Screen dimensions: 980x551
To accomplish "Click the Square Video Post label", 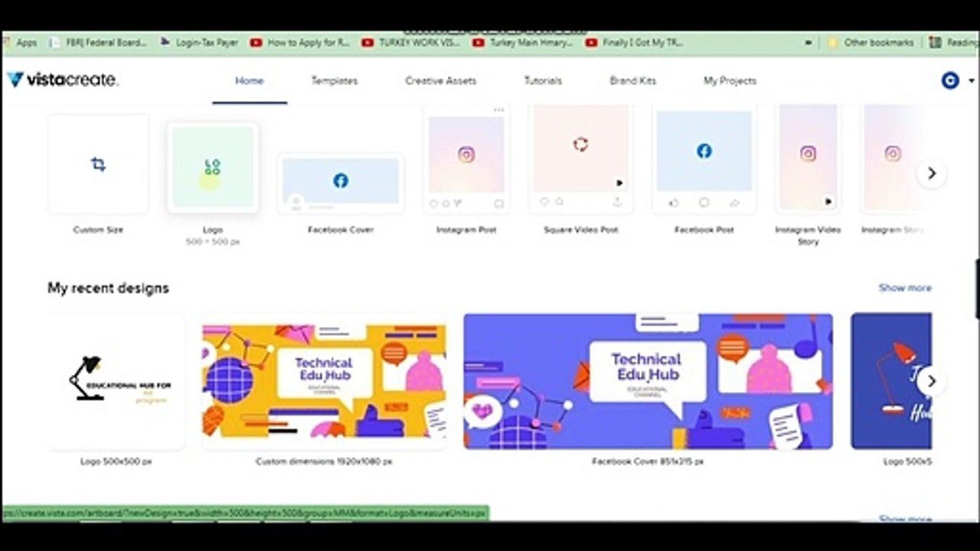I will click(x=580, y=230).
